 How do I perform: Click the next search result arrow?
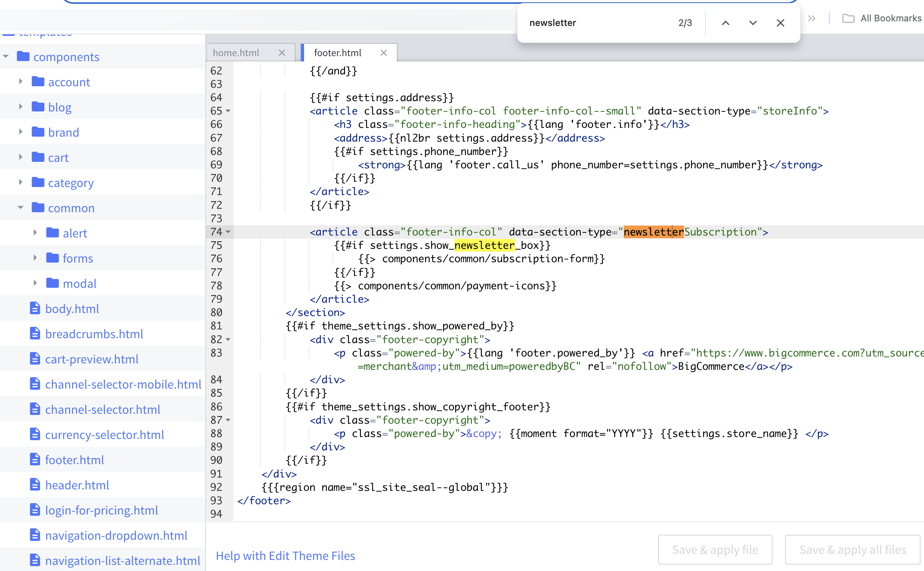point(752,23)
